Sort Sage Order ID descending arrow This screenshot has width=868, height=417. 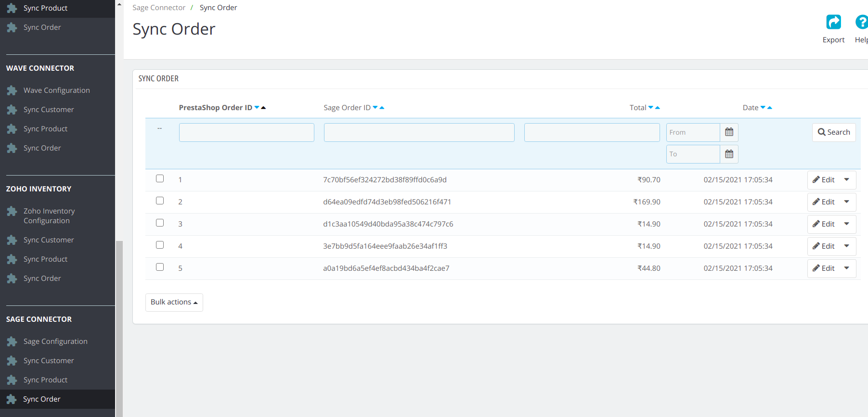click(x=375, y=107)
